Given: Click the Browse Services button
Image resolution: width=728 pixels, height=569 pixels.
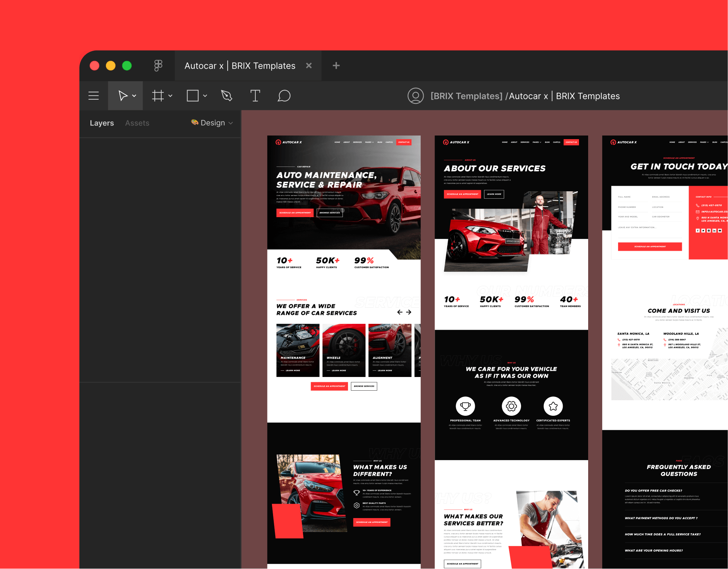Looking at the screenshot, I should 330,213.
